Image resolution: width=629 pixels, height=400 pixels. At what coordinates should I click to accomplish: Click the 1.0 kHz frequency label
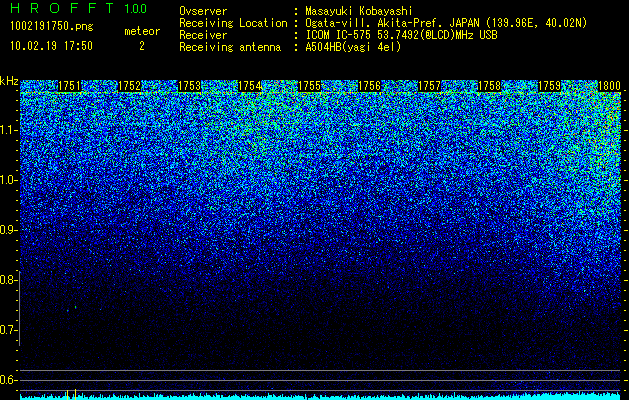(x=8, y=181)
